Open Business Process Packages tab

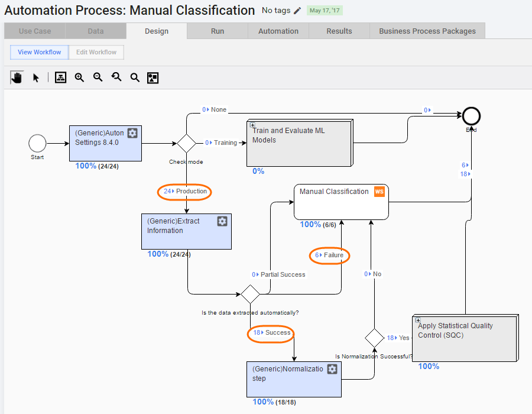click(427, 31)
